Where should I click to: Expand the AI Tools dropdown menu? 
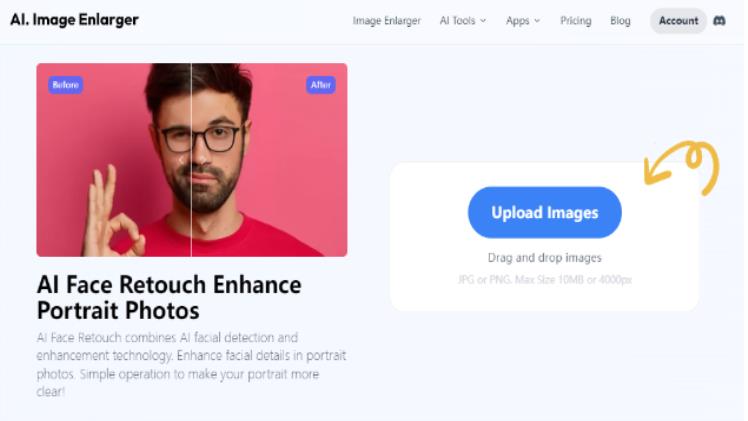pos(462,21)
